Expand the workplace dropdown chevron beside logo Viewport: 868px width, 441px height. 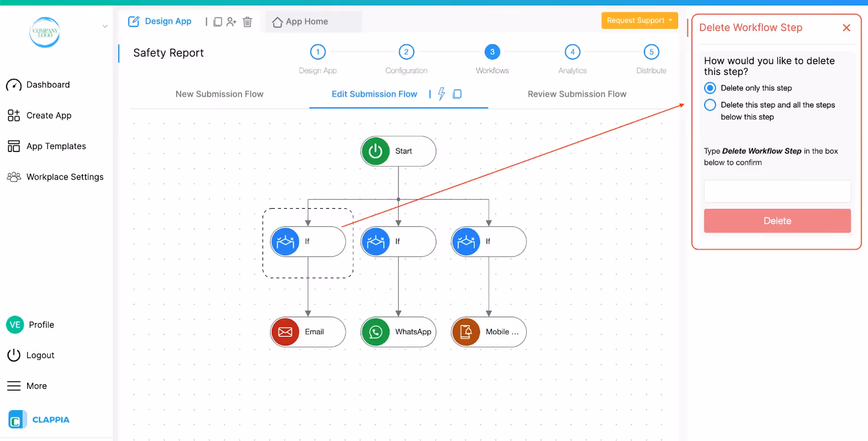pyautogui.click(x=105, y=26)
